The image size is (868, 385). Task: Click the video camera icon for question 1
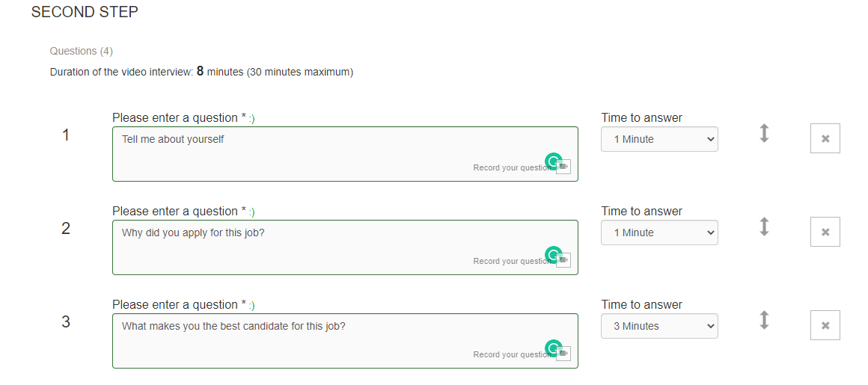[x=564, y=167]
